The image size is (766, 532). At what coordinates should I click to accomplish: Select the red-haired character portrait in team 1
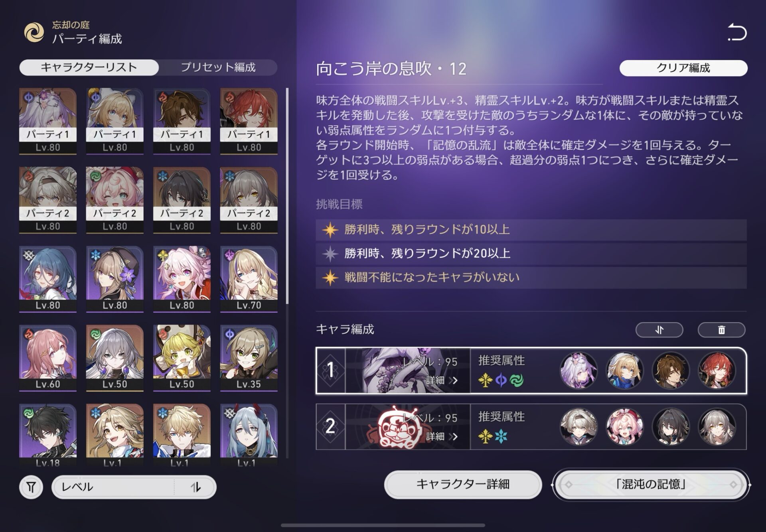[717, 371]
